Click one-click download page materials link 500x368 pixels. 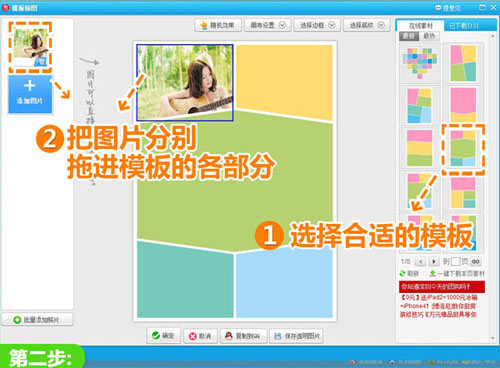pos(457,273)
